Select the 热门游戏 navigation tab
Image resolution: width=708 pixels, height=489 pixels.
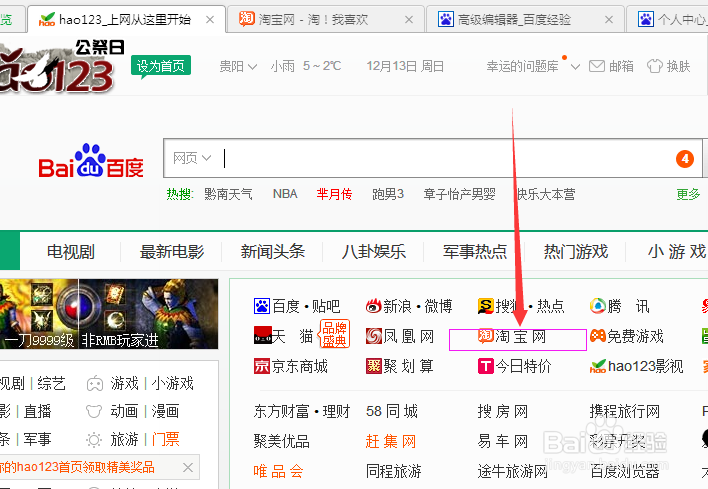click(x=576, y=252)
